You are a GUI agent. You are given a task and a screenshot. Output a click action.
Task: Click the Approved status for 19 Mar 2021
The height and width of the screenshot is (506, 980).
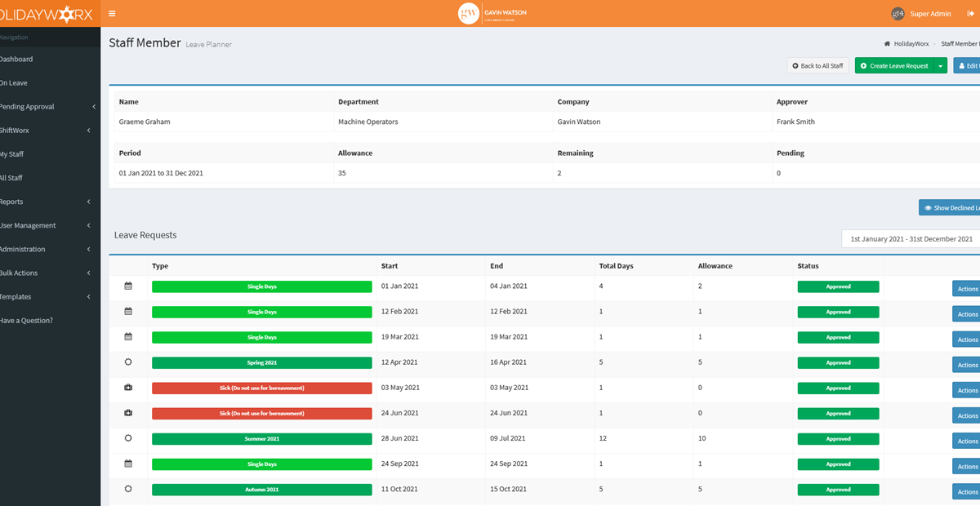point(838,337)
